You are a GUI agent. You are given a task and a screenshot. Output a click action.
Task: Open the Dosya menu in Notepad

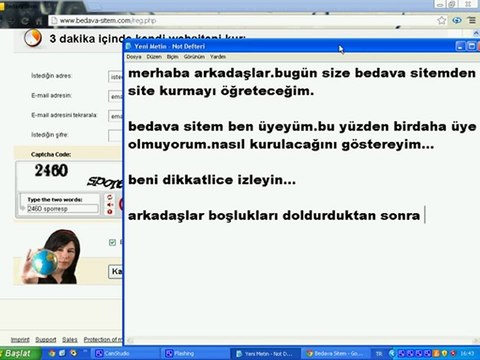[x=134, y=57]
